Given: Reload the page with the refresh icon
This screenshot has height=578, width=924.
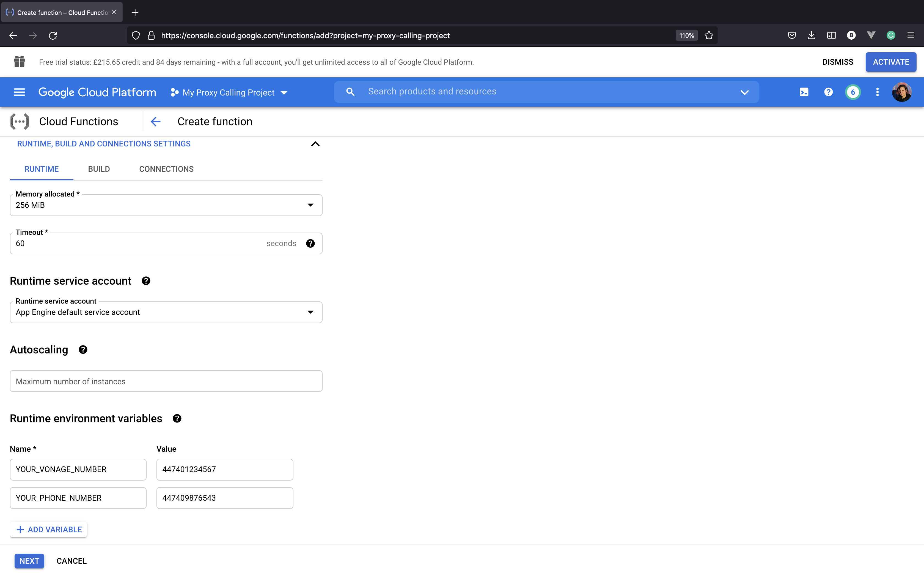Looking at the screenshot, I should pyautogui.click(x=53, y=36).
